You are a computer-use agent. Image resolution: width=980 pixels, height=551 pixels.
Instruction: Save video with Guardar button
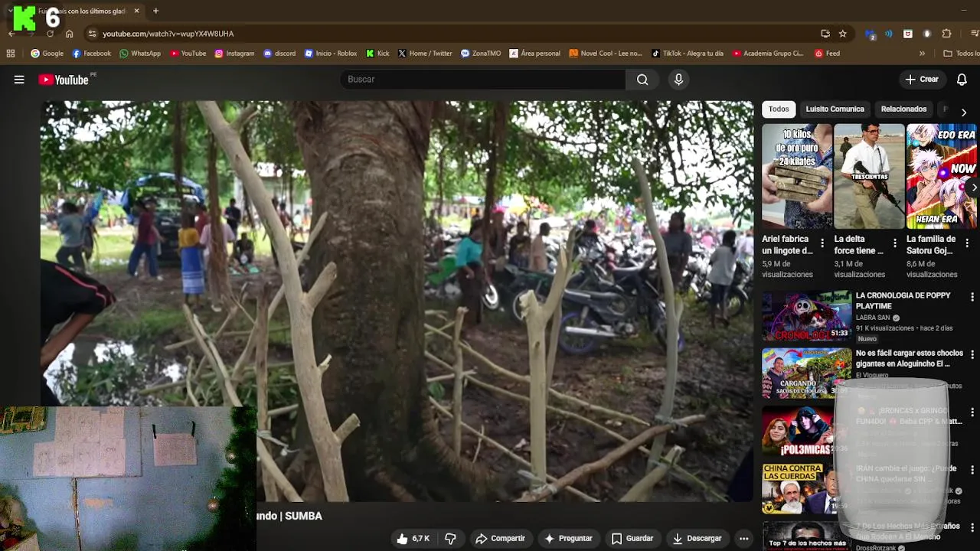[632, 539]
